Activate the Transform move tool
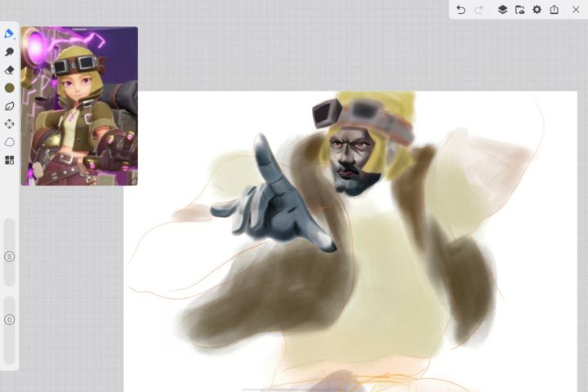 point(9,124)
